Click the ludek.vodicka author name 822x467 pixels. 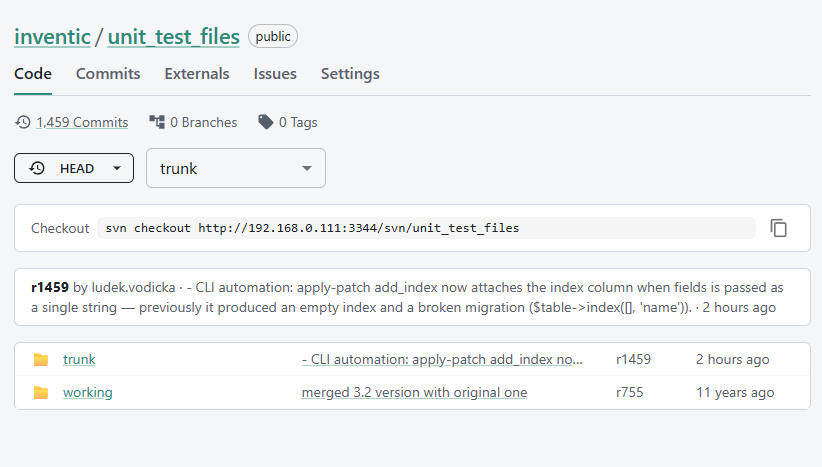pyautogui.click(x=134, y=287)
